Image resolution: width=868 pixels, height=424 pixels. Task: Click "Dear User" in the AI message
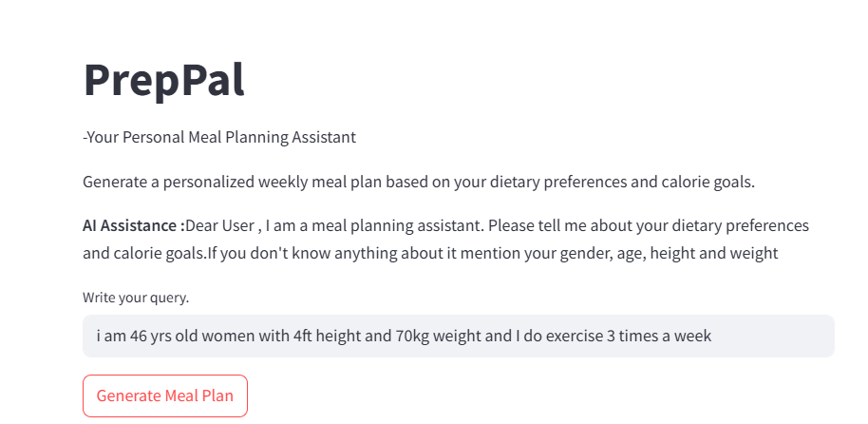pos(219,225)
